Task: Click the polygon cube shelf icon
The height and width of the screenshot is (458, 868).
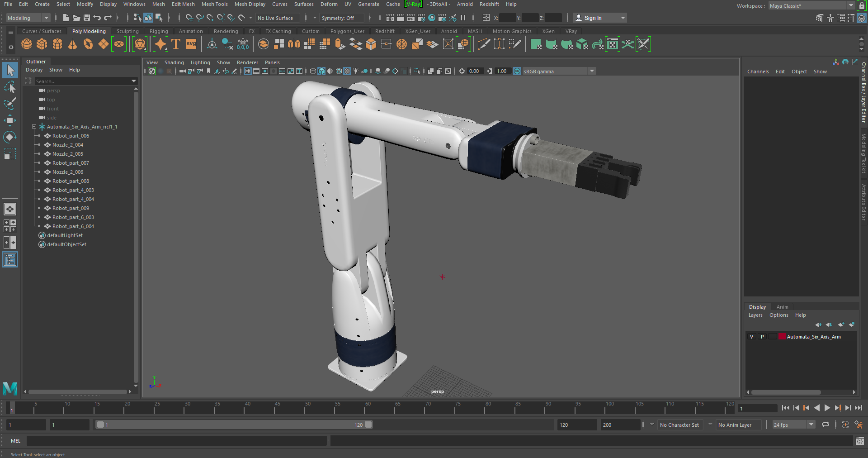Action: coord(42,44)
